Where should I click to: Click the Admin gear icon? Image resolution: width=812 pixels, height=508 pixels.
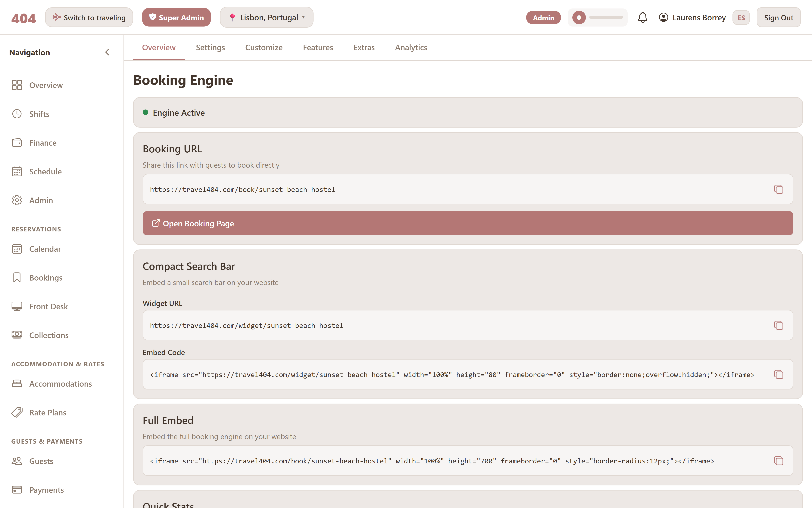(x=17, y=200)
